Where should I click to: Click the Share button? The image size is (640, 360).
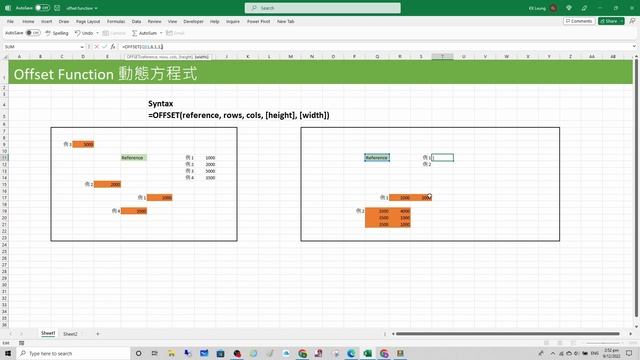611,21
